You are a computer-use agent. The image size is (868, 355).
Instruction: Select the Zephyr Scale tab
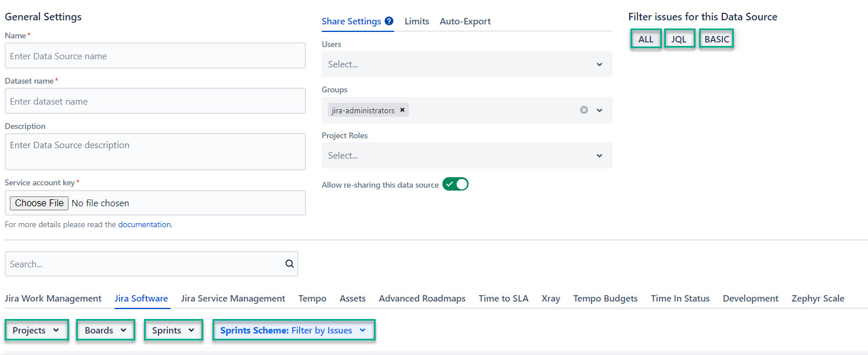pos(817,298)
